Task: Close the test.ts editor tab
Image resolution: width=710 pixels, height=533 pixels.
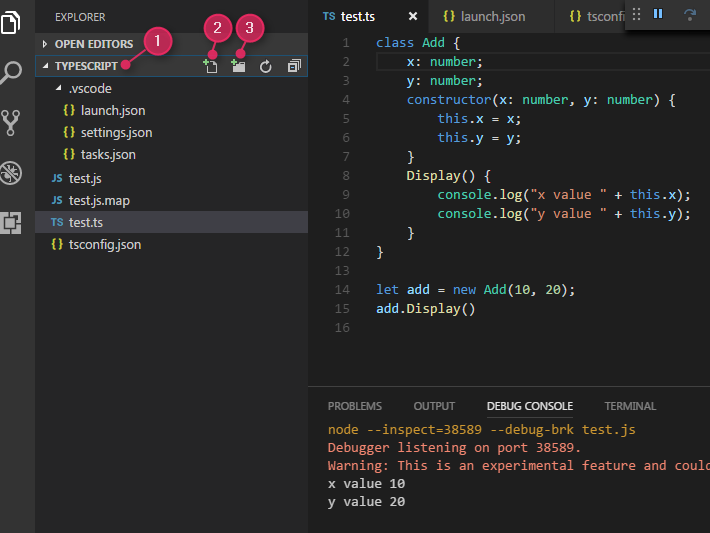Action: click(413, 16)
